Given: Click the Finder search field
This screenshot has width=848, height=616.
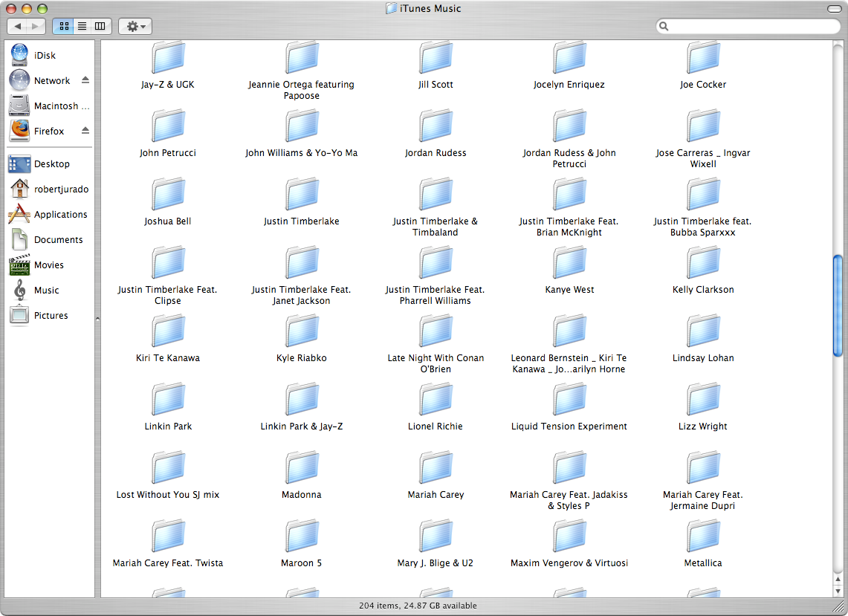Looking at the screenshot, I should tap(748, 26).
